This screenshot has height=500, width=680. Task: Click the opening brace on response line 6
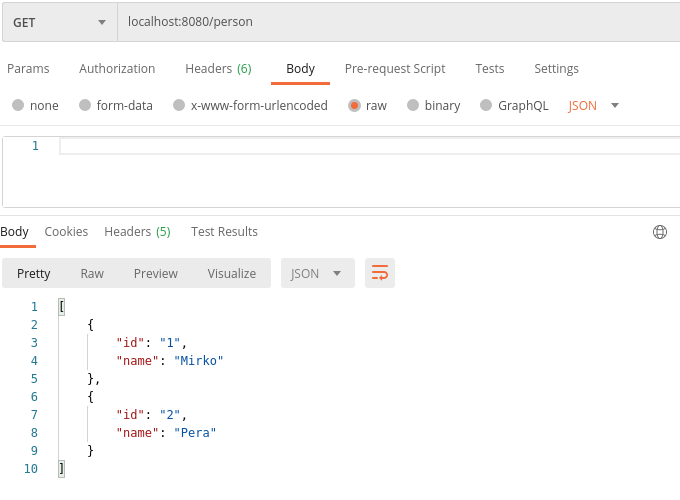pyautogui.click(x=90, y=396)
